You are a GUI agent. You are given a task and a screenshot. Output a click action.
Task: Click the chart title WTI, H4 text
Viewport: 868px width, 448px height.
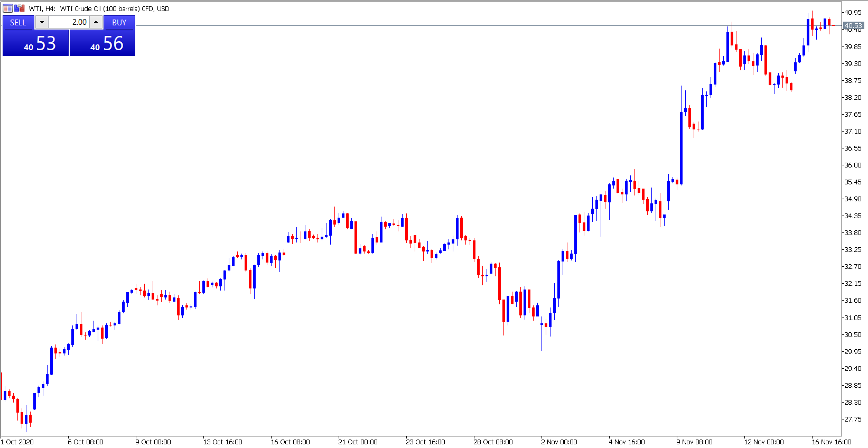tap(42, 8)
